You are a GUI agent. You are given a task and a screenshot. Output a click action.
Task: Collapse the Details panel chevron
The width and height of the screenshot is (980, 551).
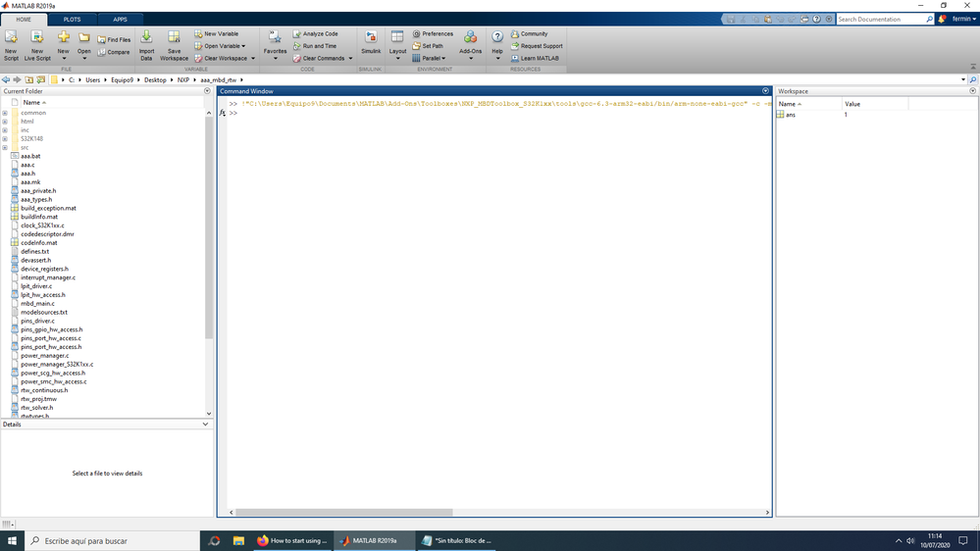[x=205, y=425]
